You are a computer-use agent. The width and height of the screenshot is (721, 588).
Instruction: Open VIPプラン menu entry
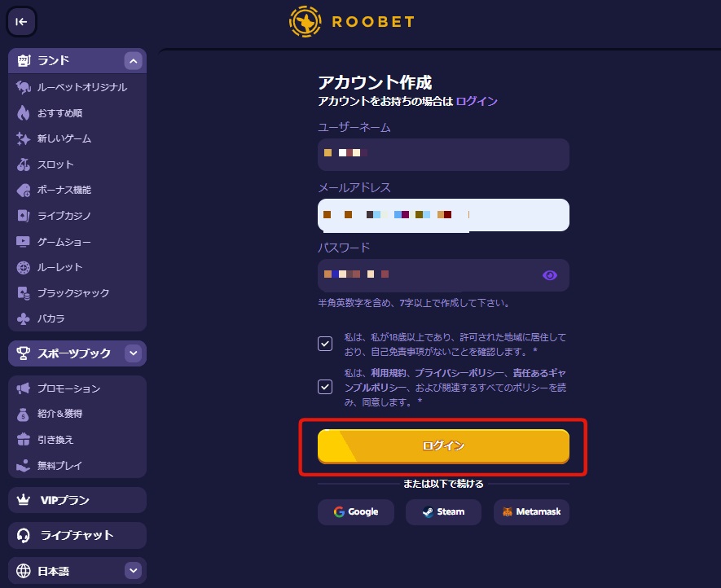(77, 500)
